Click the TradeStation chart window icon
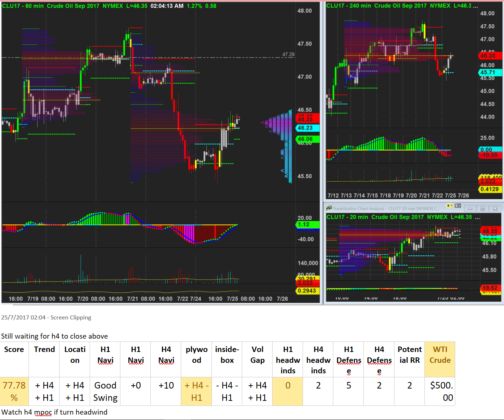 click(329, 208)
